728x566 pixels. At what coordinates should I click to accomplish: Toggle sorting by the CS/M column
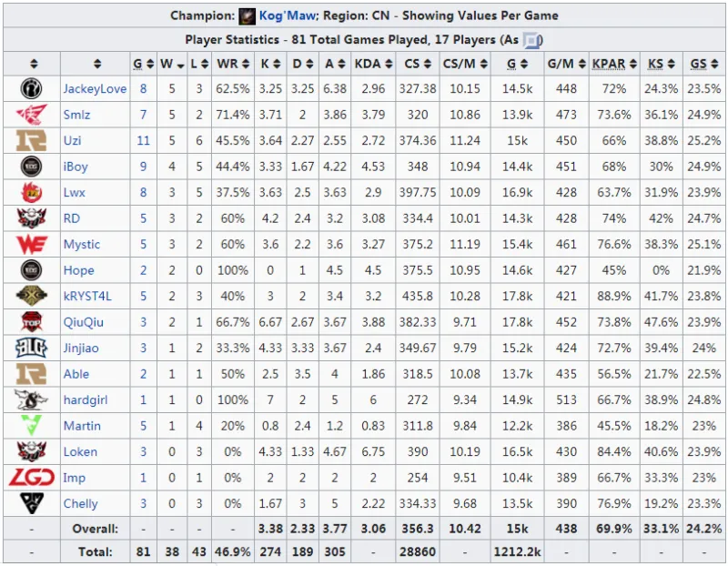[x=463, y=64]
